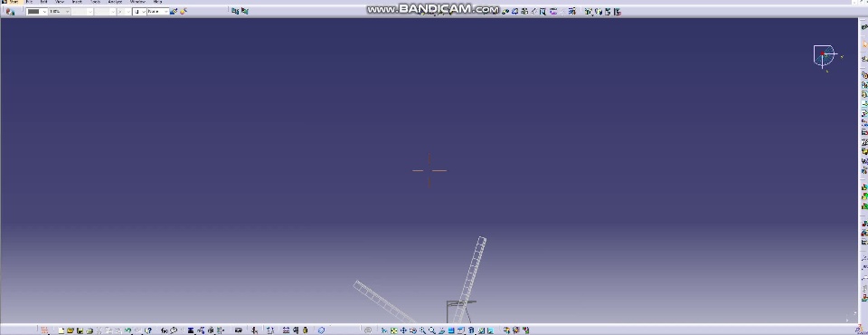Open the Window menu
Image resolution: width=868 pixels, height=335 pixels.
click(137, 2)
